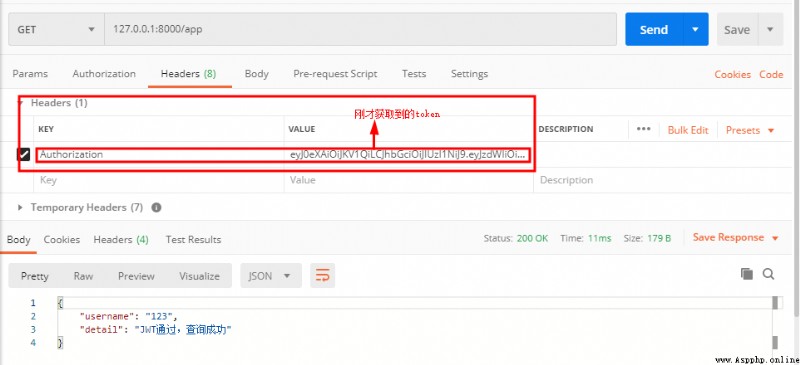
Task: Select the Preview view mode
Action: [x=136, y=276]
